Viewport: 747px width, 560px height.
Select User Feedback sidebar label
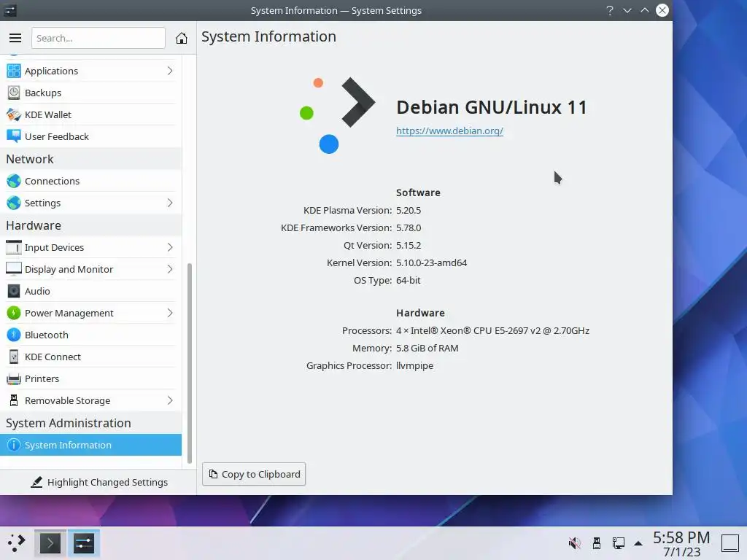(57, 136)
